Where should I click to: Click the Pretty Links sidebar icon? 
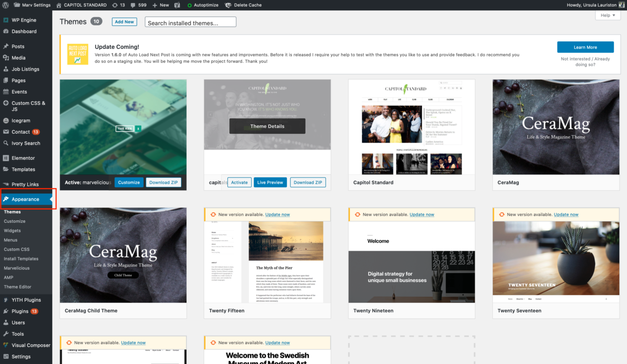[5, 184]
